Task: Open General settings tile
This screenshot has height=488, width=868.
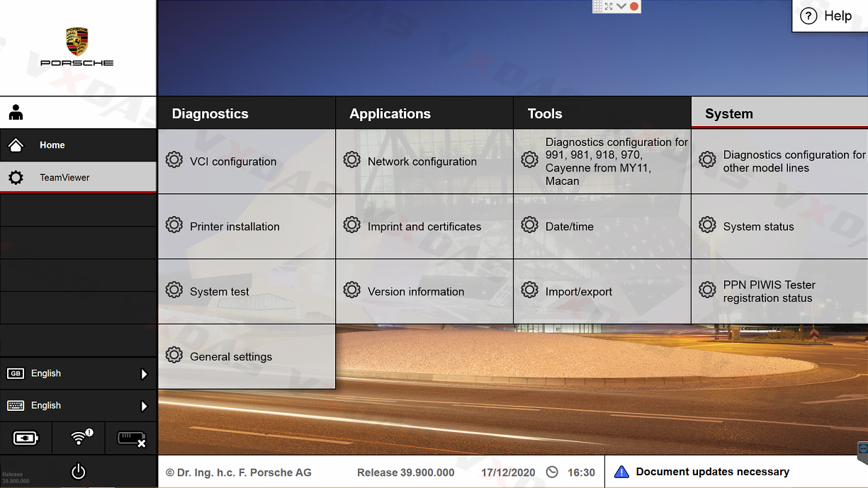Action: 231,357
